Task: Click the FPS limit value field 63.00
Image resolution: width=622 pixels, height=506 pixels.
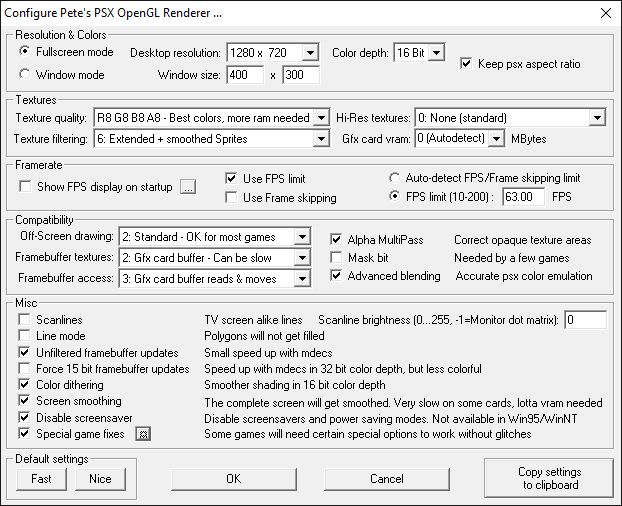Action: 523,197
